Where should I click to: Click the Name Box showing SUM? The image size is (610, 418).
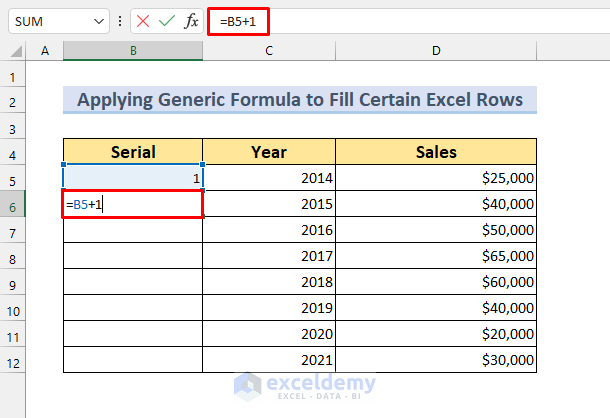coord(50,21)
